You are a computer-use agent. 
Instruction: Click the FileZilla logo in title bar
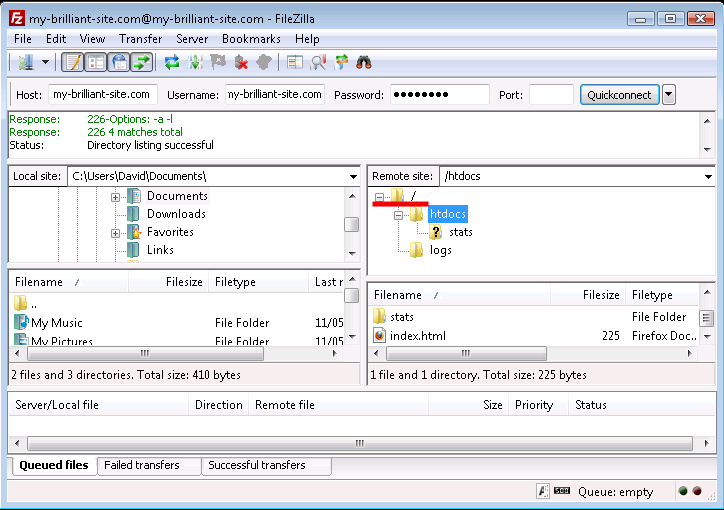coord(17,18)
